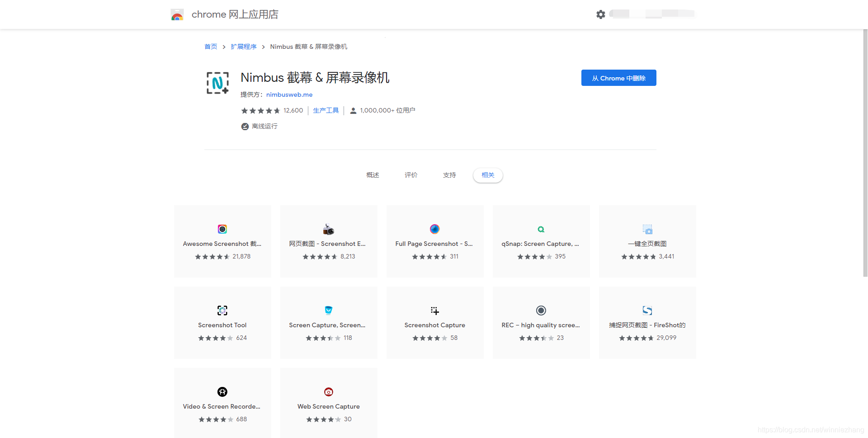
Task: Click the 1,000,000+ 位用户 text
Action: click(x=388, y=110)
